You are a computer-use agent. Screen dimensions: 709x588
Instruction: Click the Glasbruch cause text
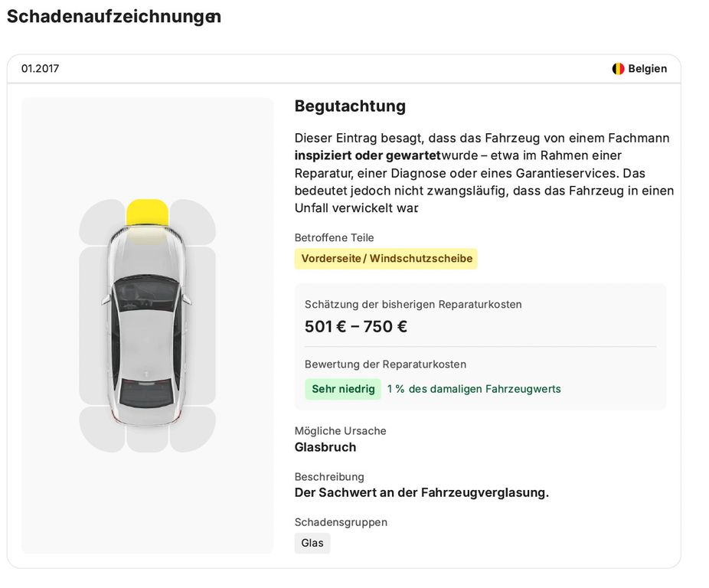[x=325, y=447]
